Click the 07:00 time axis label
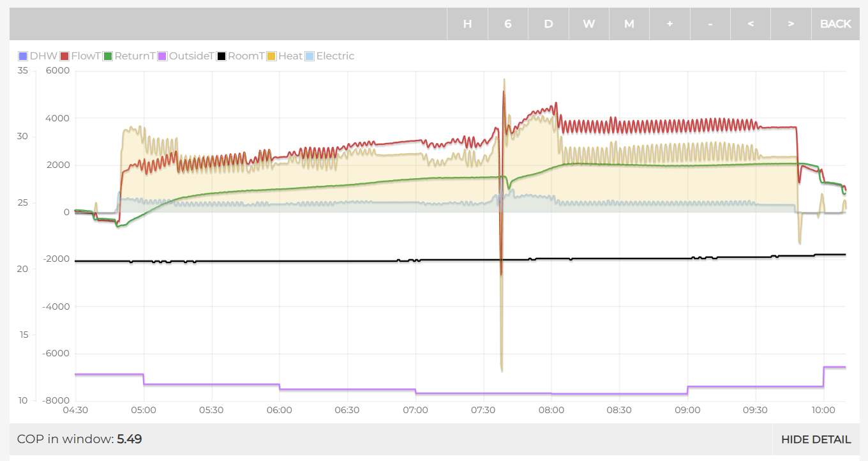 [x=415, y=410]
